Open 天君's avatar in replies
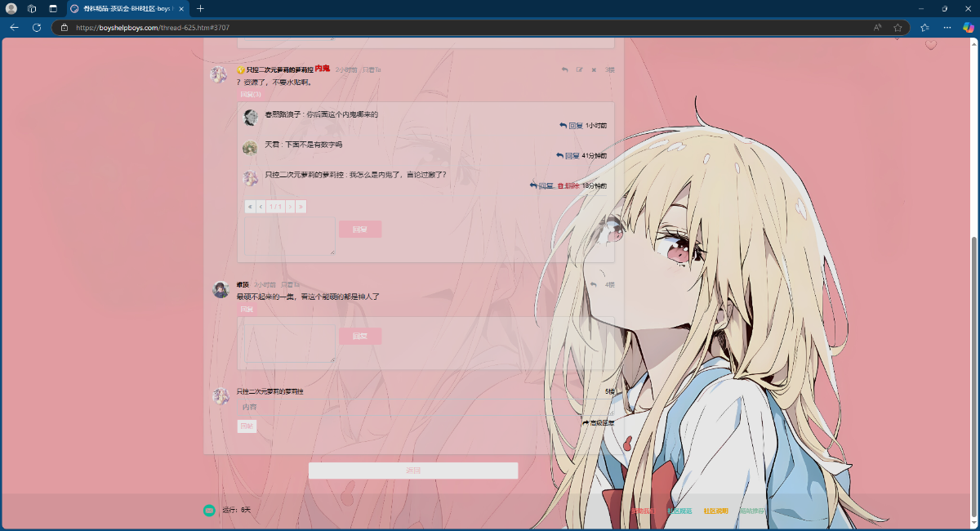The height and width of the screenshot is (531, 980). (250, 148)
